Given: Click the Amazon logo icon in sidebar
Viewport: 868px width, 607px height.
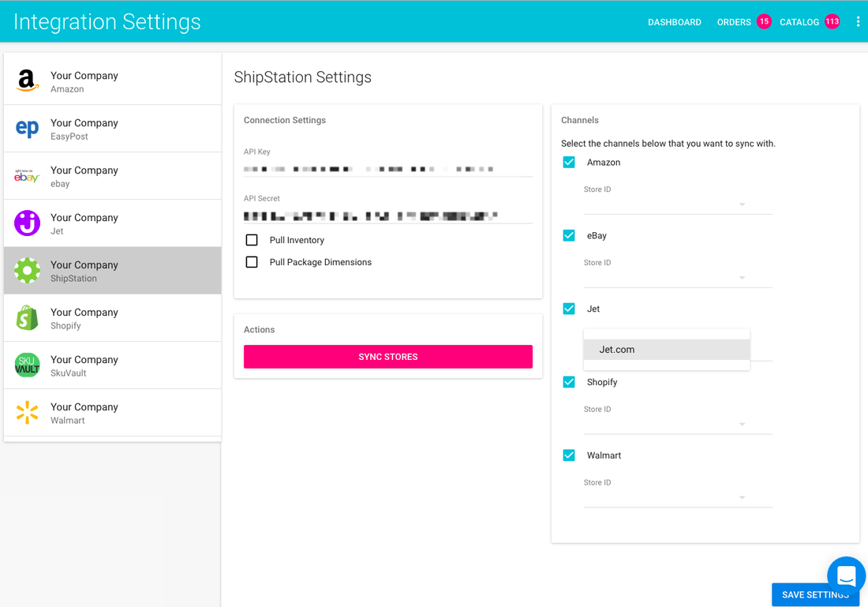Looking at the screenshot, I should [x=27, y=81].
